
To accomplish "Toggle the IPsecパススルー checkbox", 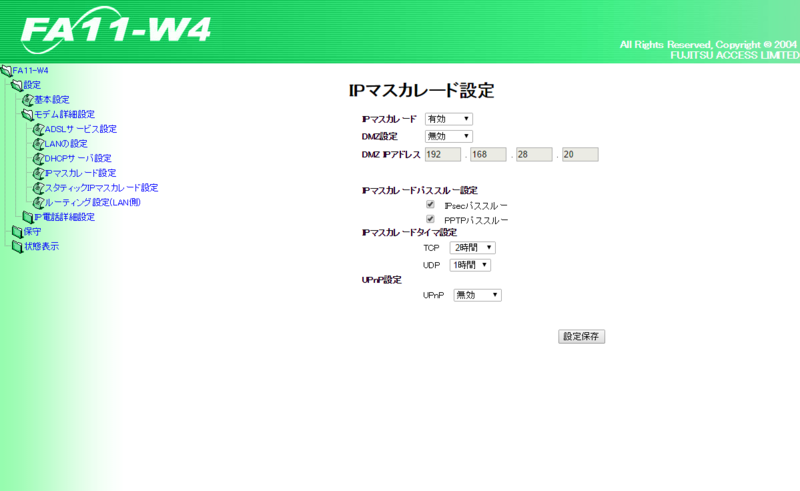I will click(431, 205).
